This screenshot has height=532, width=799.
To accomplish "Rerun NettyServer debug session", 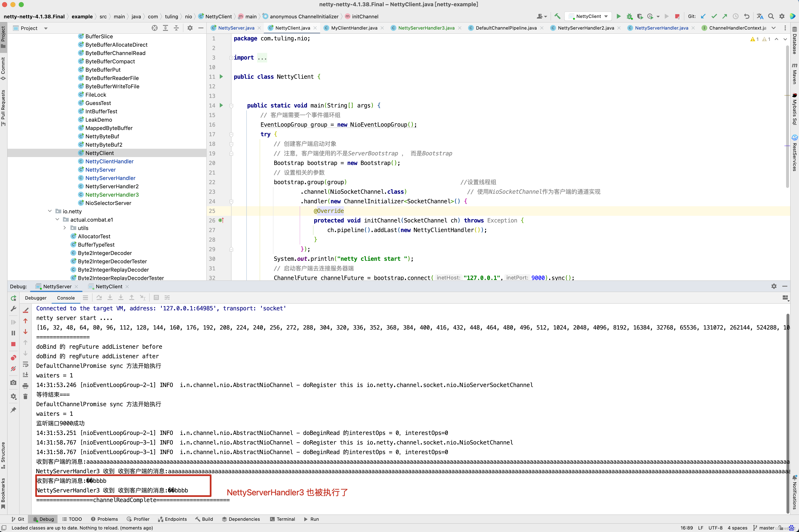I will tap(13, 298).
